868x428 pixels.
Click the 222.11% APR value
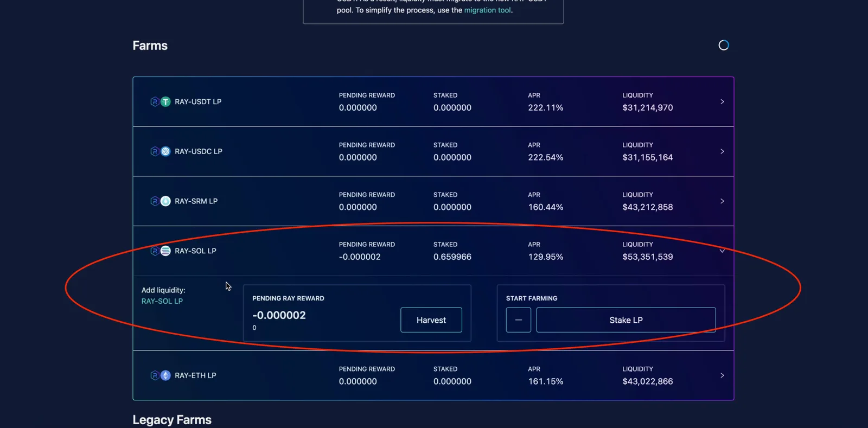coord(546,108)
